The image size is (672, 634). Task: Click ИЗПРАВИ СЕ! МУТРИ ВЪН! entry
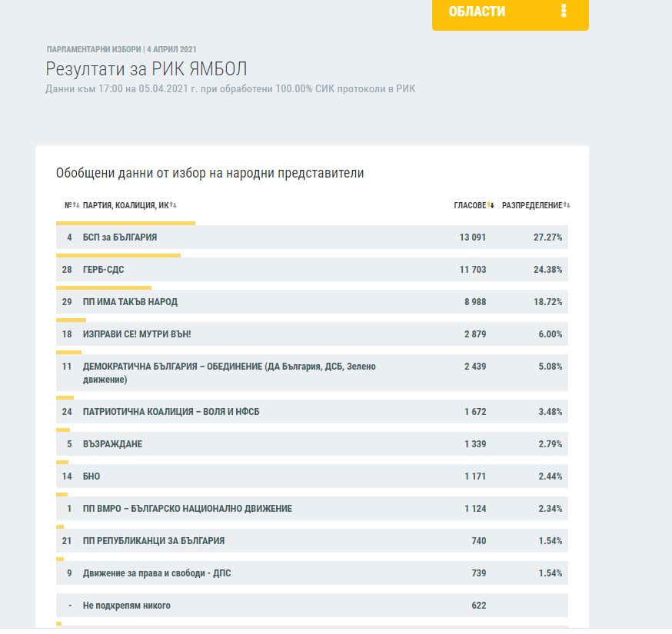click(x=137, y=334)
